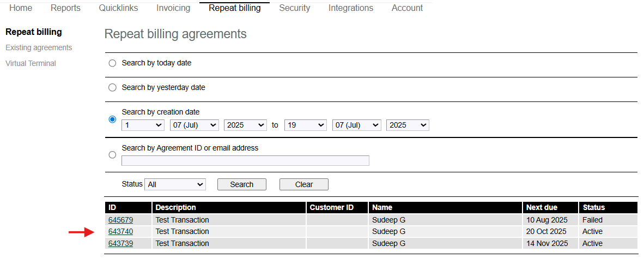
Task: Expand the end day dropdown
Action: (x=305, y=125)
